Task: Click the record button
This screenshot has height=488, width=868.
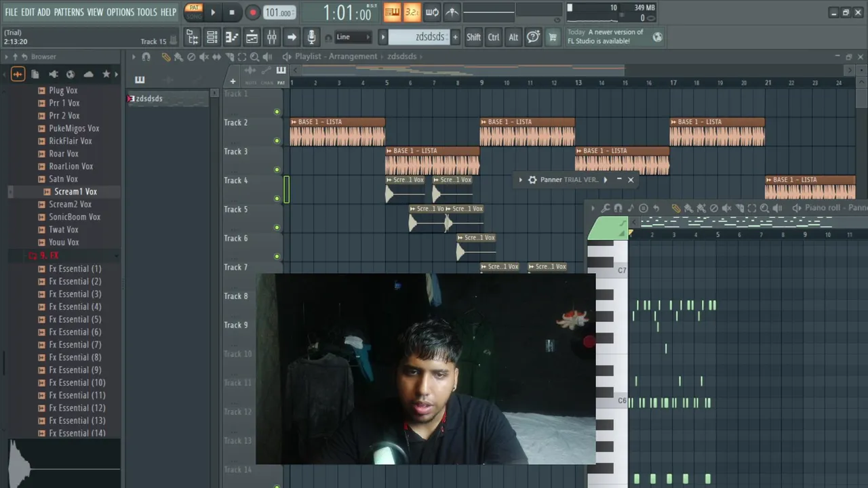Action: pyautogui.click(x=252, y=12)
